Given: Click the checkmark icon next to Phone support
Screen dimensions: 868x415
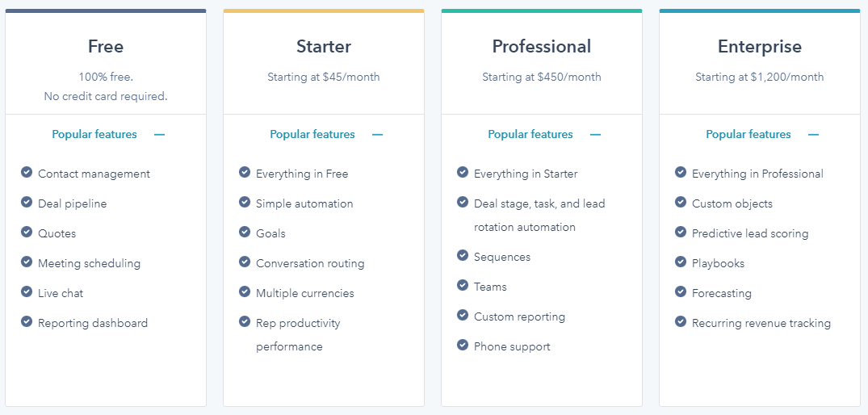Looking at the screenshot, I should point(463,345).
